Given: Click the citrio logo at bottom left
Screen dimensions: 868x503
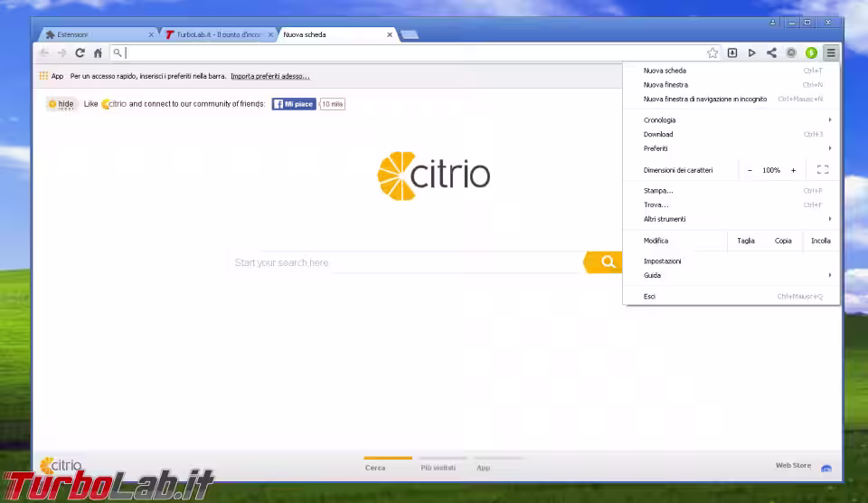Looking at the screenshot, I should tap(61, 465).
